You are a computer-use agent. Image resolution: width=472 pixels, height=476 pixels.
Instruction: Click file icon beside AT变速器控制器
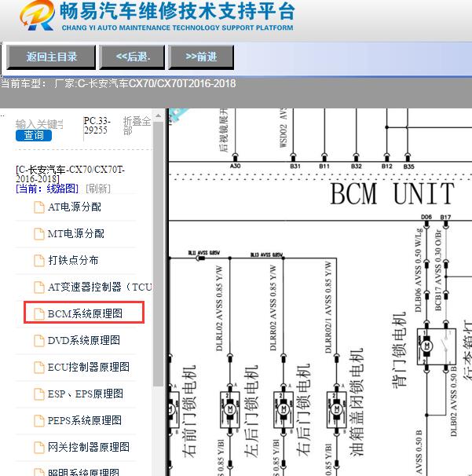[39, 287]
